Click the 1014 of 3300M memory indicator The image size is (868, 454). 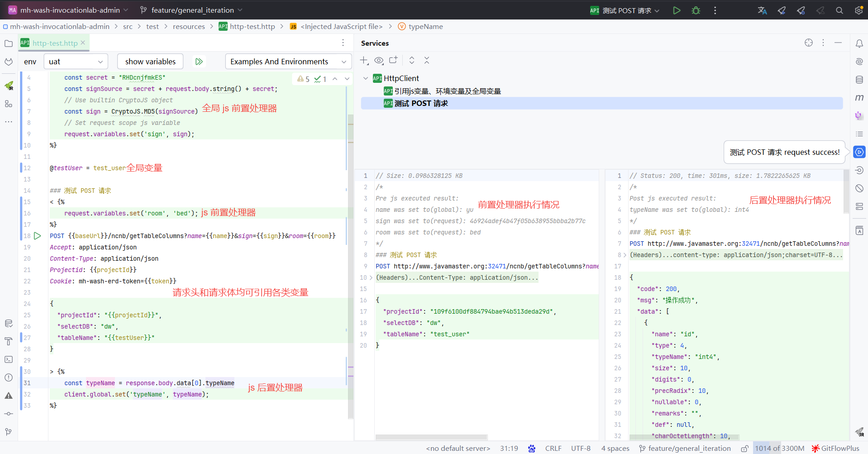[x=779, y=448]
